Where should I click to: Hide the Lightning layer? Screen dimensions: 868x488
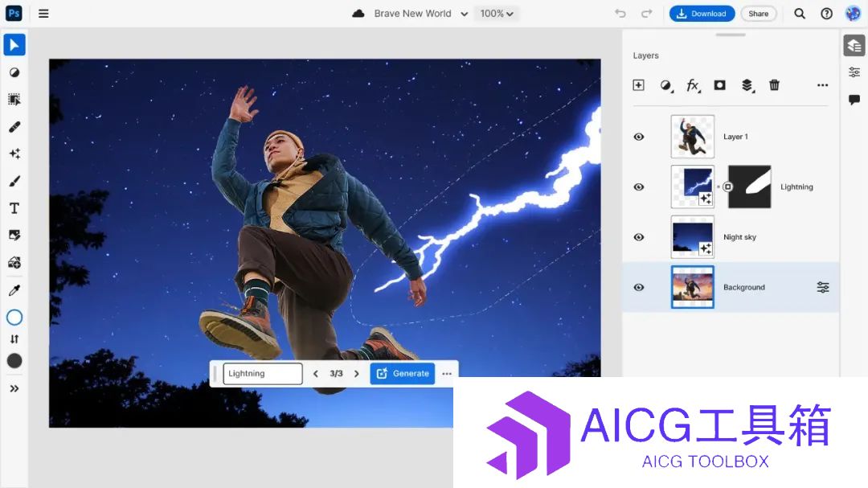click(x=639, y=187)
